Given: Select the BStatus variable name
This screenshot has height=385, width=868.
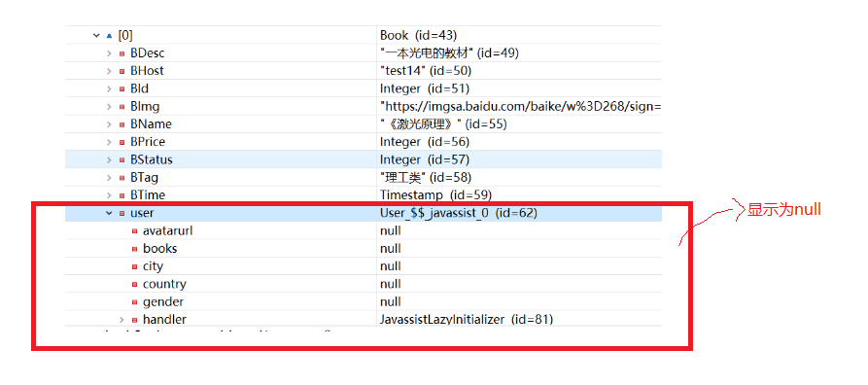Looking at the screenshot, I should tap(151, 159).
